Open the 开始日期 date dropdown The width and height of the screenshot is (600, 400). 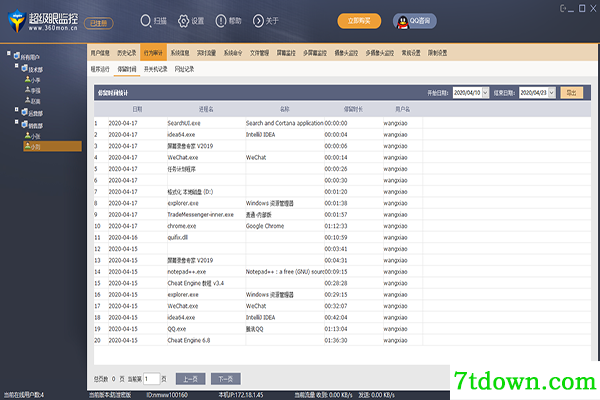[x=486, y=93]
